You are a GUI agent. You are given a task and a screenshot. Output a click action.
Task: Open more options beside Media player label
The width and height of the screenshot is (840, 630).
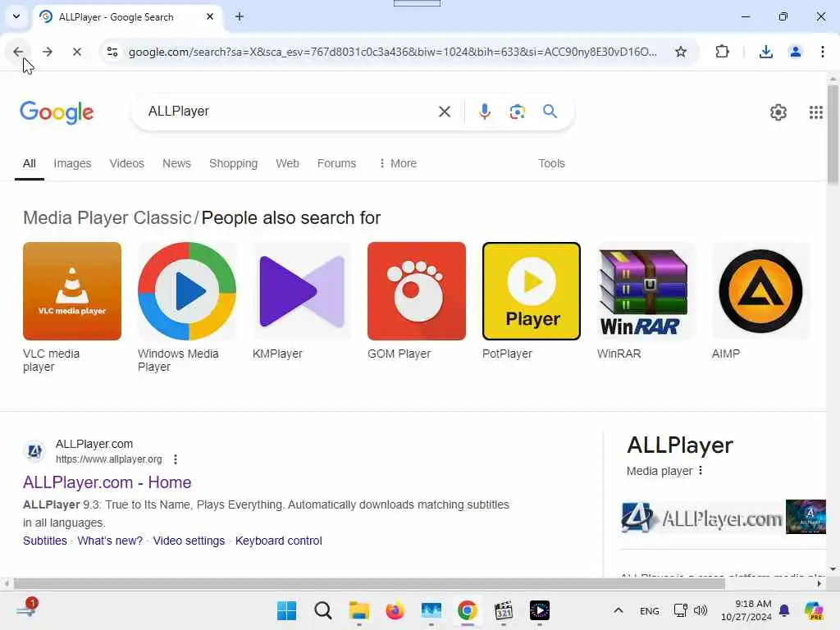(x=701, y=470)
